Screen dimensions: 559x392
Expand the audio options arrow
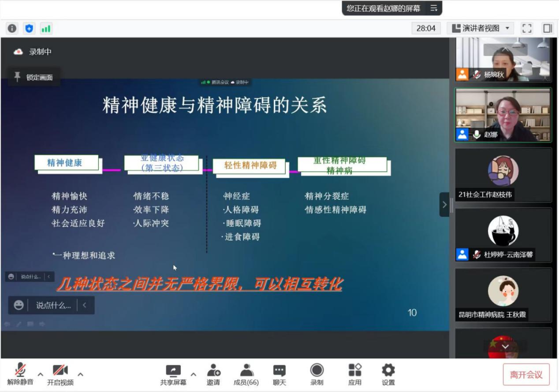[x=40, y=374]
